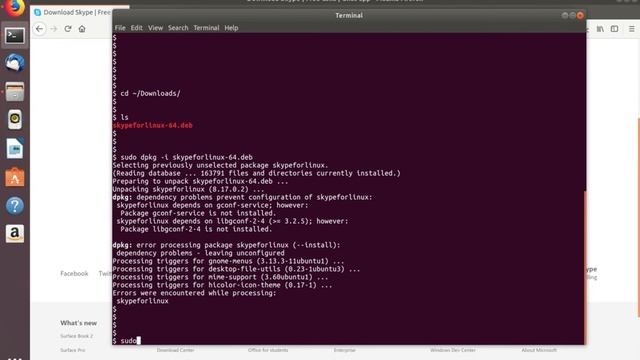The width and height of the screenshot is (640, 360).
Task: Open the View menu in Terminal
Action: pyautogui.click(x=155, y=28)
